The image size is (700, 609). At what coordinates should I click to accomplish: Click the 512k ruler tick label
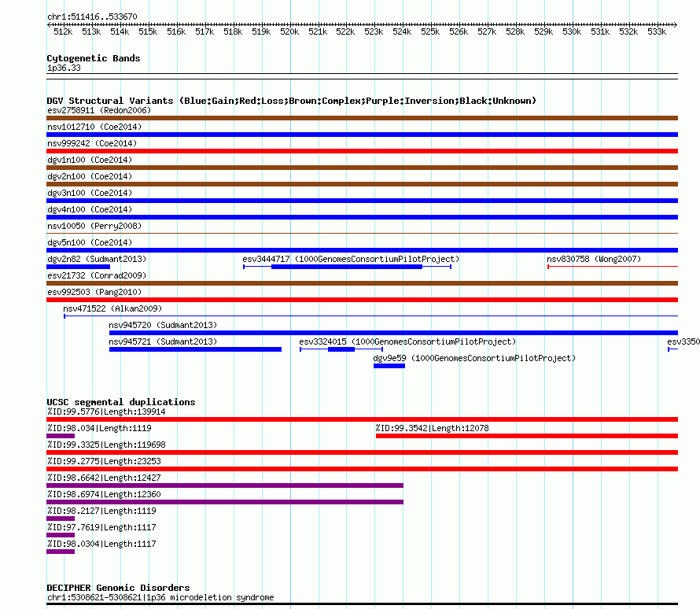point(63,31)
